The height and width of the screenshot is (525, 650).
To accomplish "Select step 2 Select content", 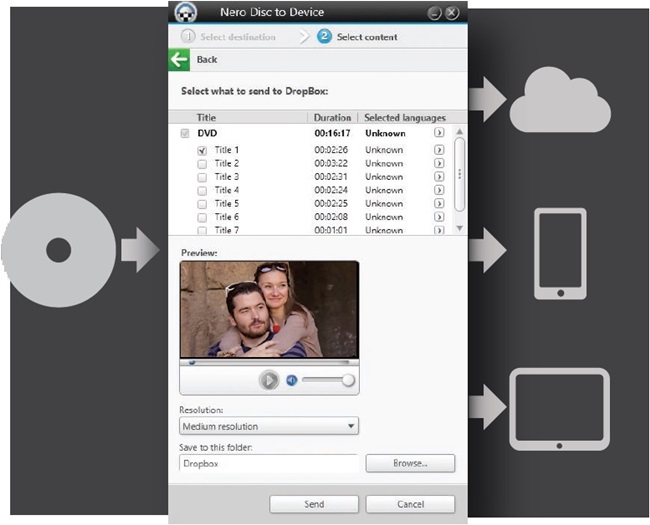I will [357, 37].
